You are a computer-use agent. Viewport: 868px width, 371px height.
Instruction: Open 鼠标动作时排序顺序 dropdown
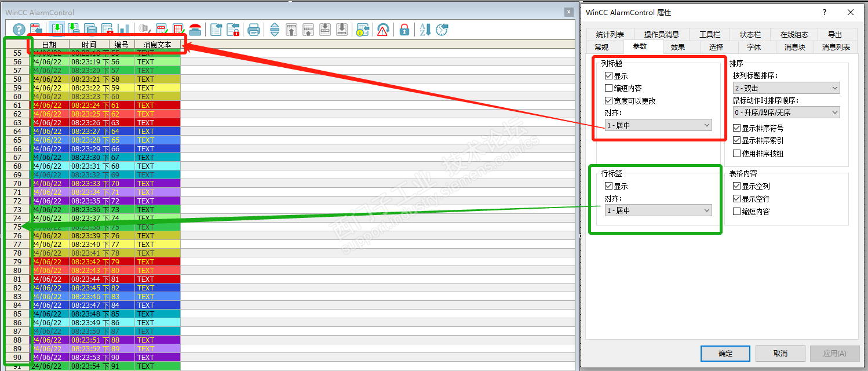click(786, 112)
